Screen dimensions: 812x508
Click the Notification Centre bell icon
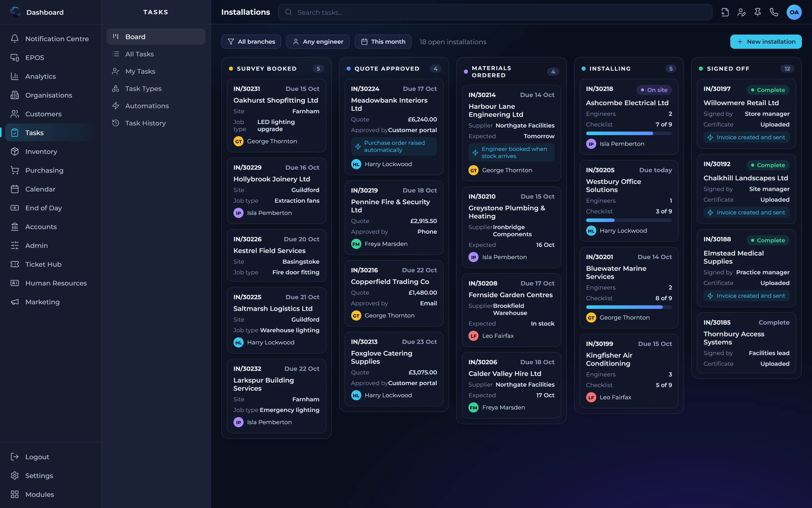(x=14, y=39)
